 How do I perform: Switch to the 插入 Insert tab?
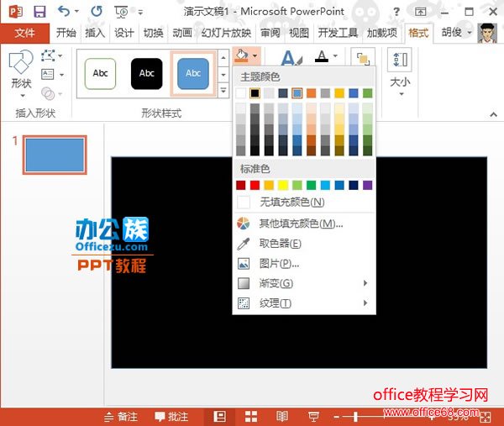coord(95,33)
